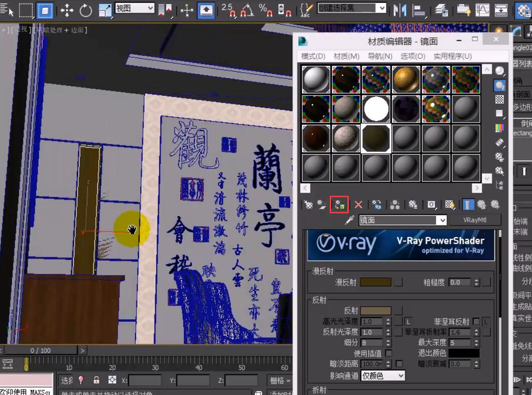Image resolution: width=532 pixels, height=395 pixels.
Task: Select the Move tool in main toolbar
Action: click(x=67, y=10)
